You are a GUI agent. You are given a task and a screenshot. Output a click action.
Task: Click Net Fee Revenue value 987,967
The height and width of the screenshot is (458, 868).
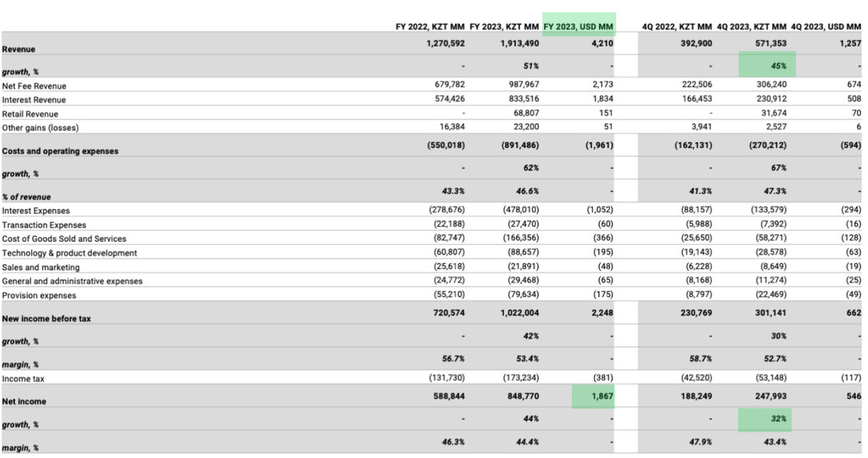(524, 85)
